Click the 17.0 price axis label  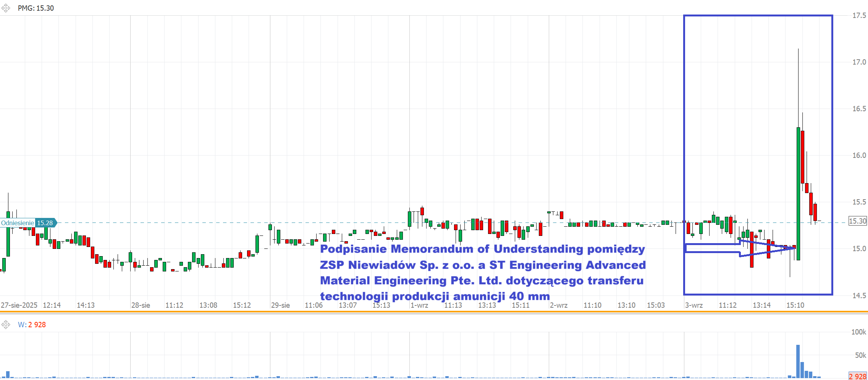(859, 62)
